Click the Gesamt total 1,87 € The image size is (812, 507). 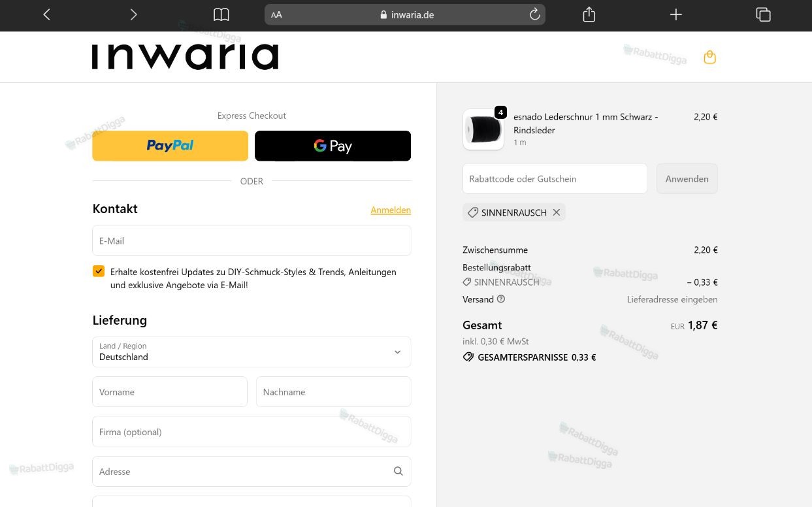click(x=703, y=325)
